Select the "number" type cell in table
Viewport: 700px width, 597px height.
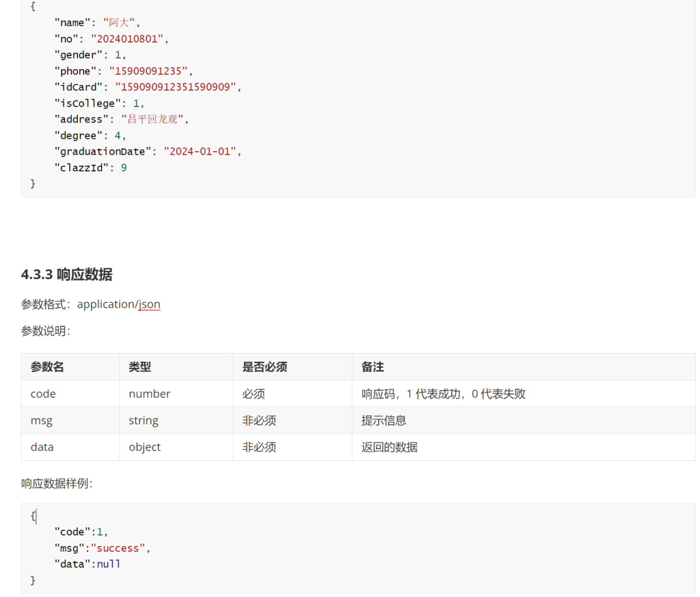point(149,394)
